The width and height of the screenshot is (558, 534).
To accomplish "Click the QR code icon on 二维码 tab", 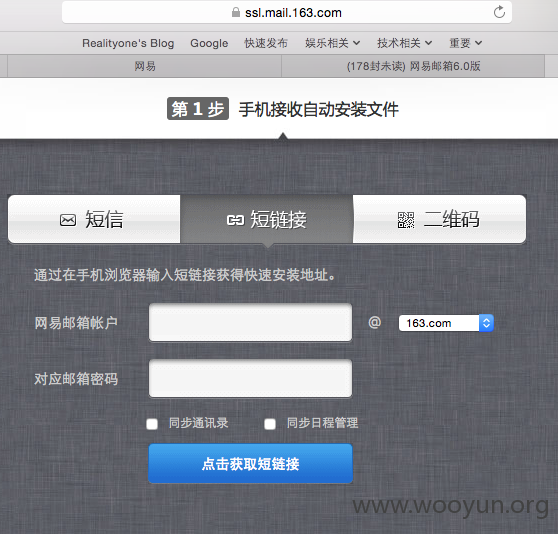I will (x=406, y=220).
